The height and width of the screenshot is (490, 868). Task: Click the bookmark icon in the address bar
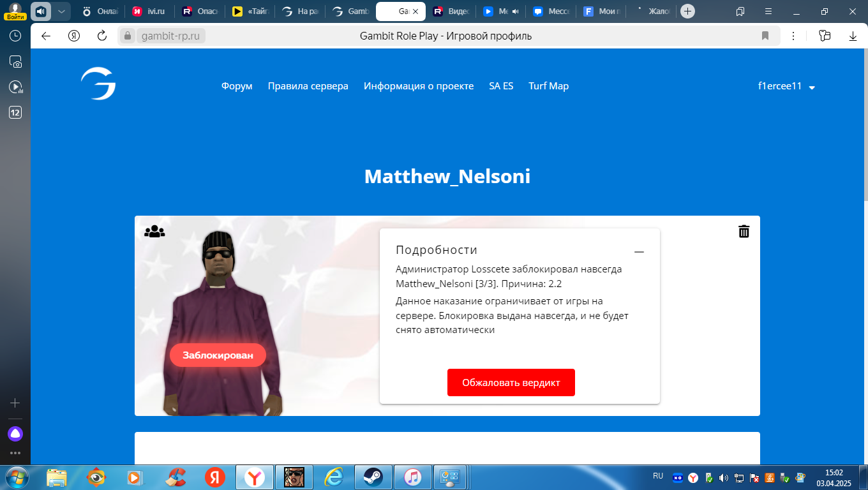coord(765,36)
